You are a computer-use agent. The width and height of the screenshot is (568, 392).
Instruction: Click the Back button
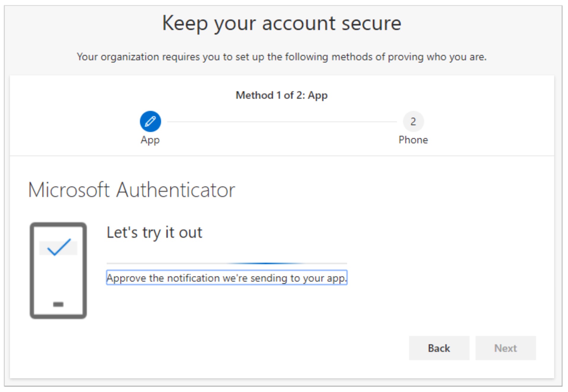439,348
